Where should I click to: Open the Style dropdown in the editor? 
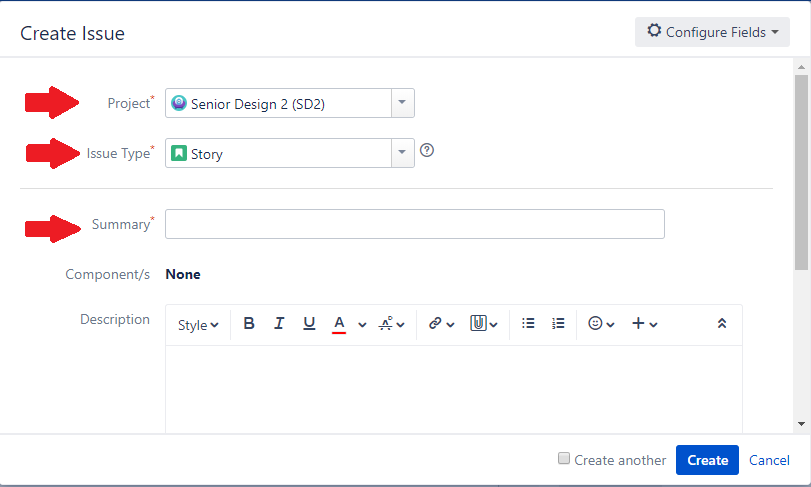(198, 325)
